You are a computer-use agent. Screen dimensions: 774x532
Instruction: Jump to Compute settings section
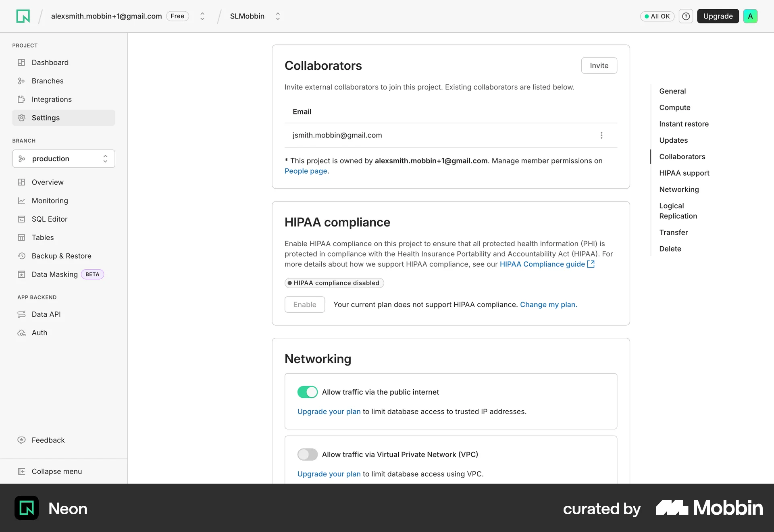(675, 108)
